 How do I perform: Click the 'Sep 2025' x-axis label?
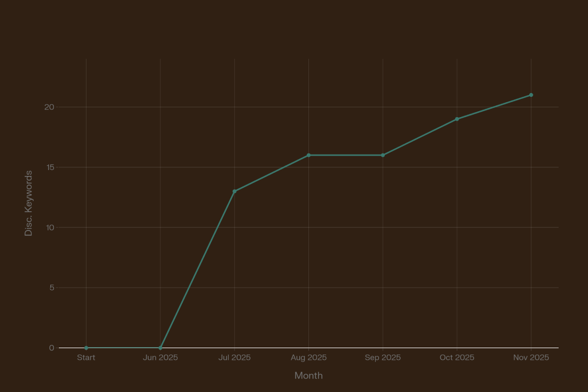point(383,358)
